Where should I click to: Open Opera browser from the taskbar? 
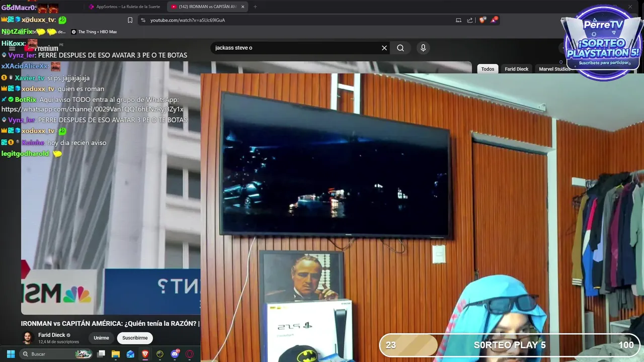tap(190, 354)
